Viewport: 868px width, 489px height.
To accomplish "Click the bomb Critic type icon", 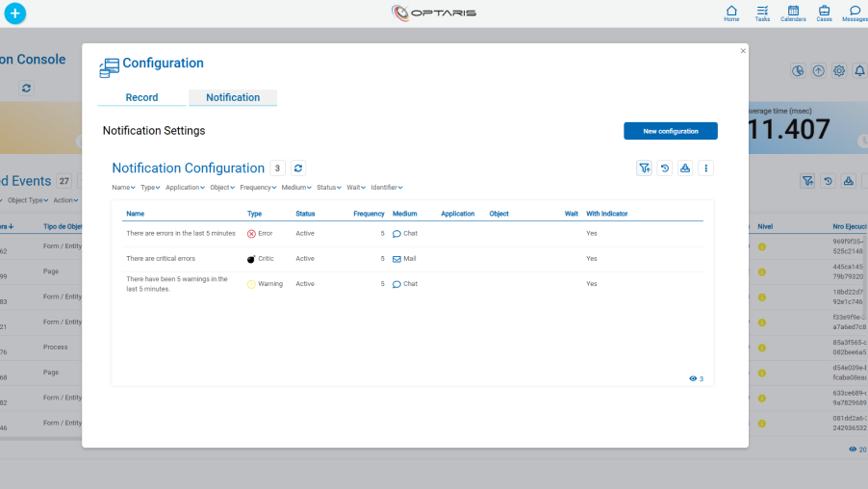I will [x=251, y=259].
